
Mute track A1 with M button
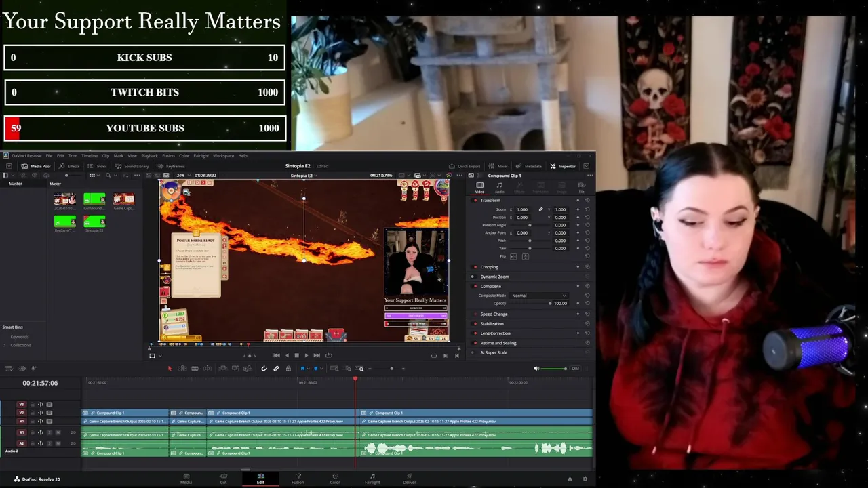[x=58, y=432]
